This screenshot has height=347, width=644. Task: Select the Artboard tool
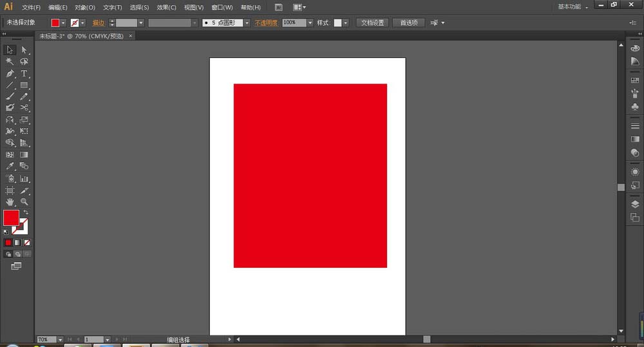(10, 191)
